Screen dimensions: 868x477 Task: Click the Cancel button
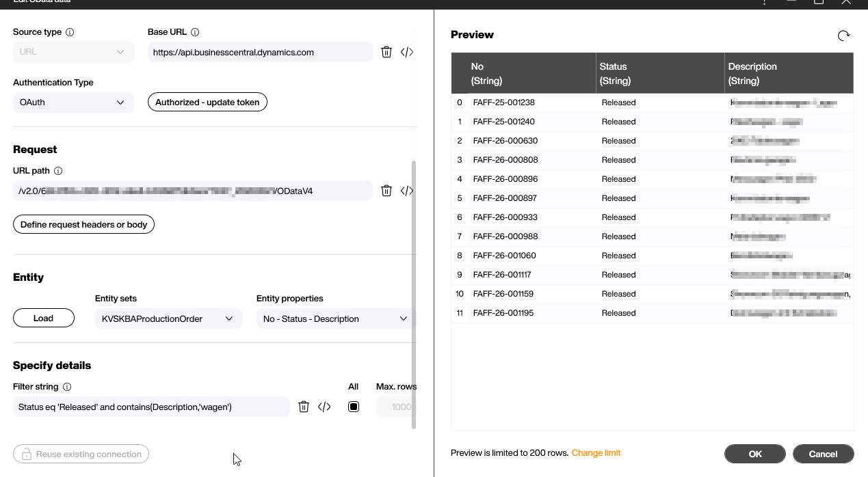[x=824, y=454]
